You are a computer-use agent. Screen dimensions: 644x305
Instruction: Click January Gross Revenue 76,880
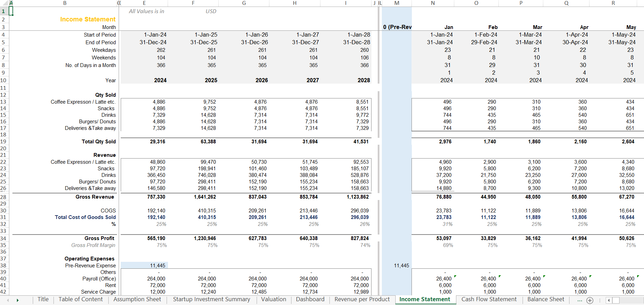tap(444, 197)
